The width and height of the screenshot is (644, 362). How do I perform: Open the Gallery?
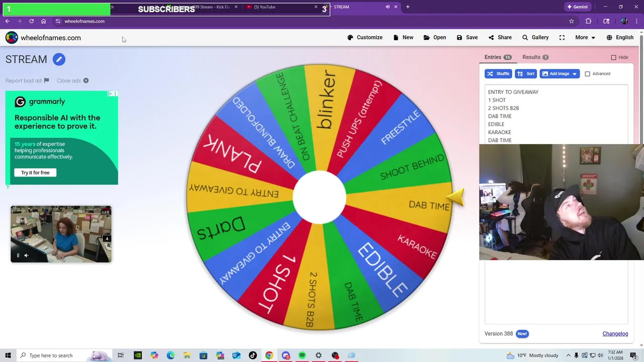535,37
